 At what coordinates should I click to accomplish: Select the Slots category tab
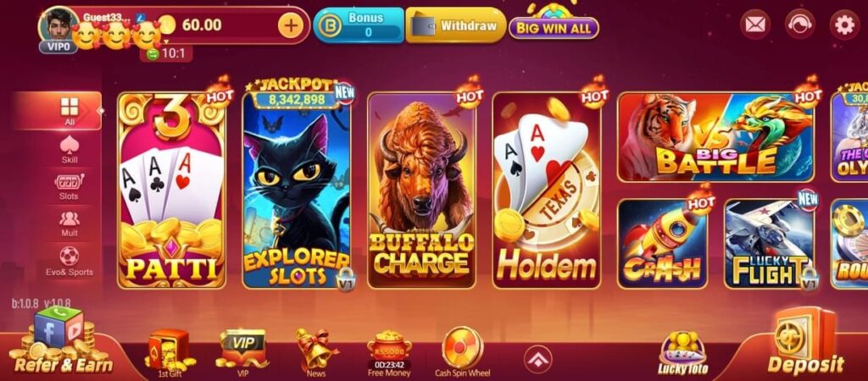click(x=70, y=187)
